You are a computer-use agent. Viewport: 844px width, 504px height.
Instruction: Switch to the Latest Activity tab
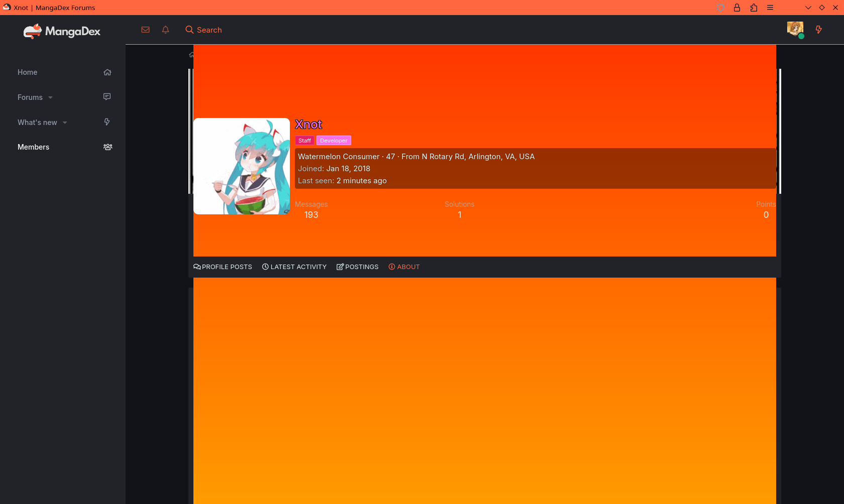[294, 267]
